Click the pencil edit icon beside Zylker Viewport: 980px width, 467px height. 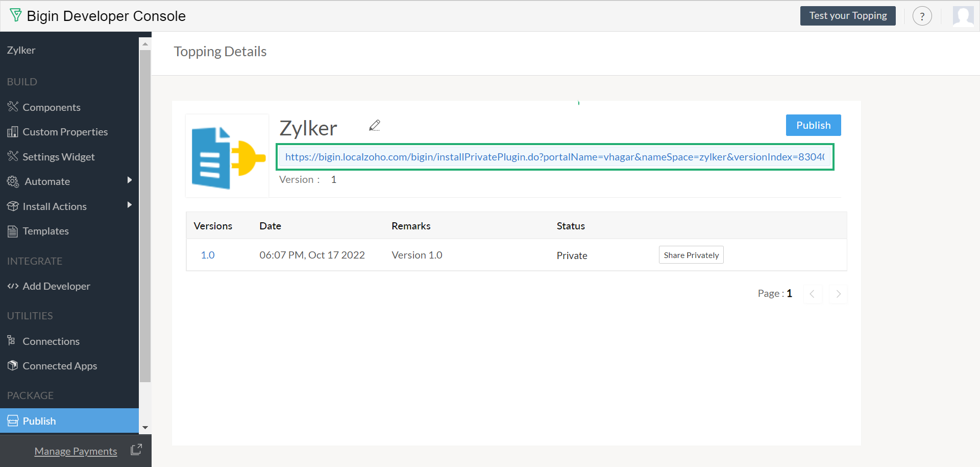click(375, 126)
